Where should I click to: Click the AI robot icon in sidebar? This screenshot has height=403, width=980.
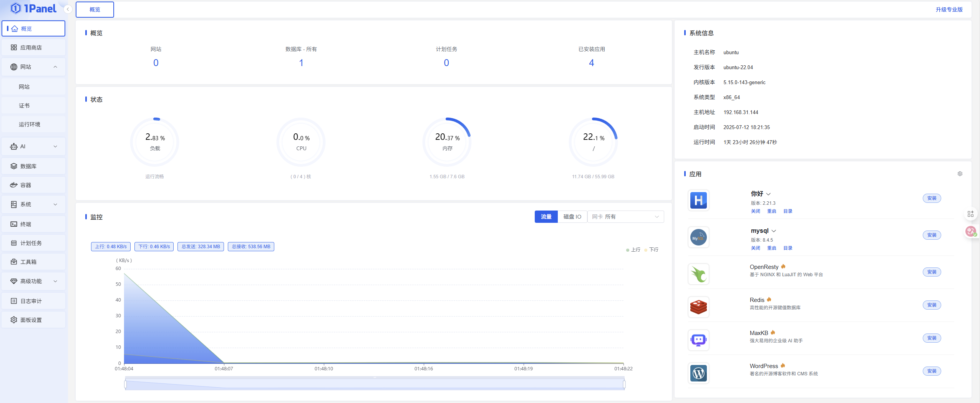point(14,147)
